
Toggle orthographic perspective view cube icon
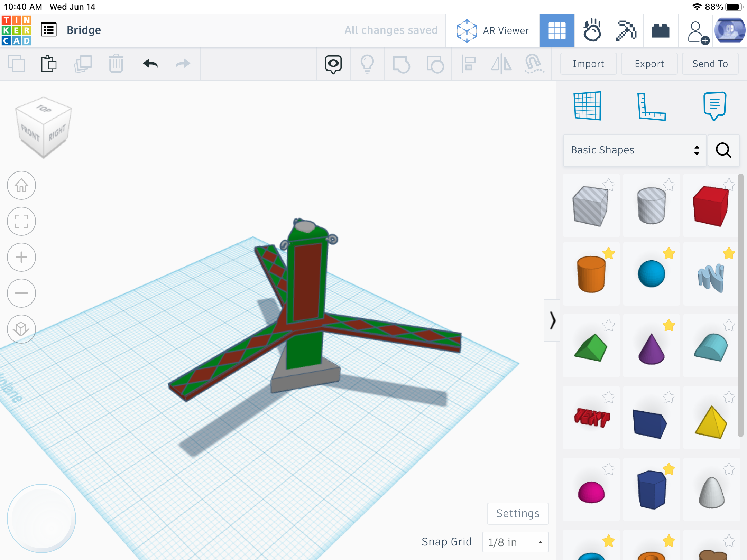[21, 329]
